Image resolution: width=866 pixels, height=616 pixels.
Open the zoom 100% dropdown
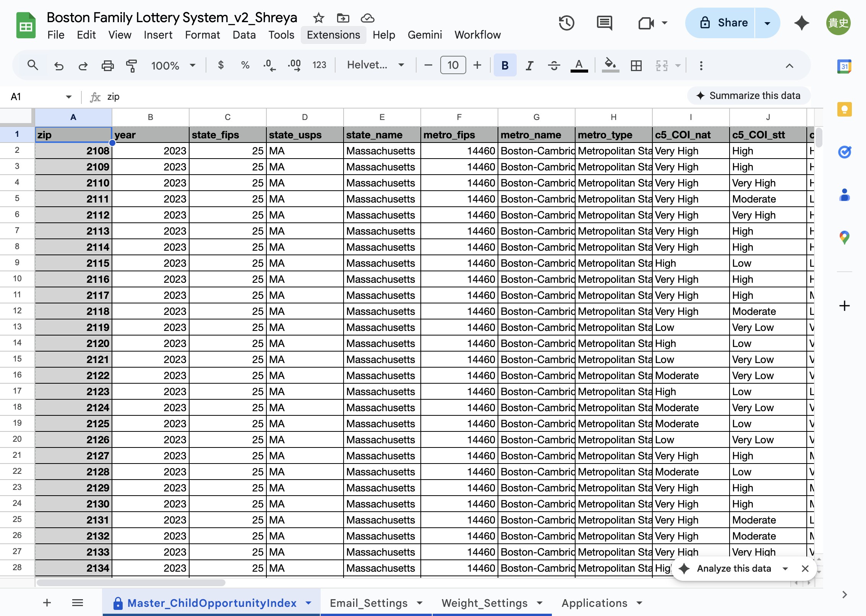click(173, 65)
